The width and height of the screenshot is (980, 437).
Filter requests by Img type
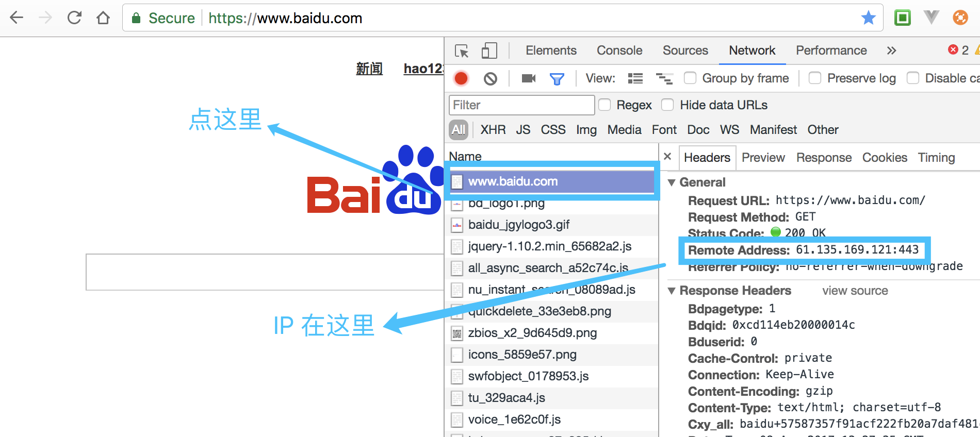point(586,129)
